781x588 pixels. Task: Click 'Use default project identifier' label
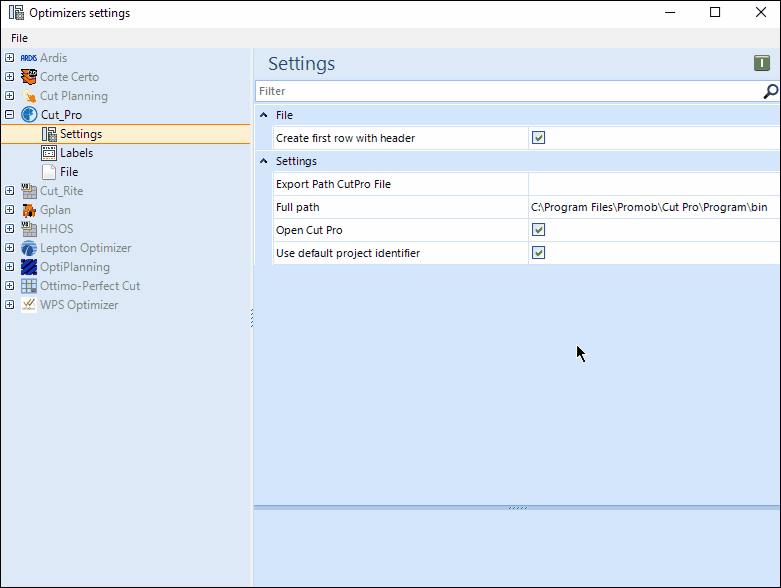click(348, 253)
